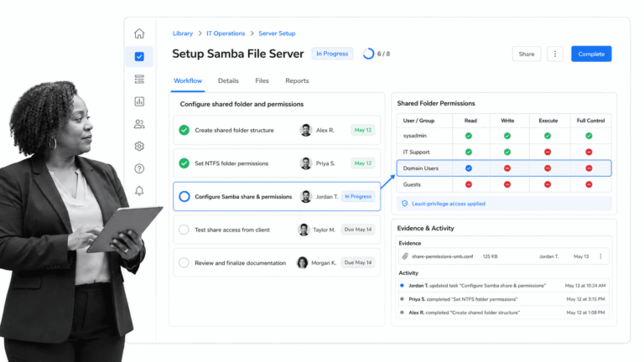Click Guests Read red deny icon

pyautogui.click(x=469, y=184)
